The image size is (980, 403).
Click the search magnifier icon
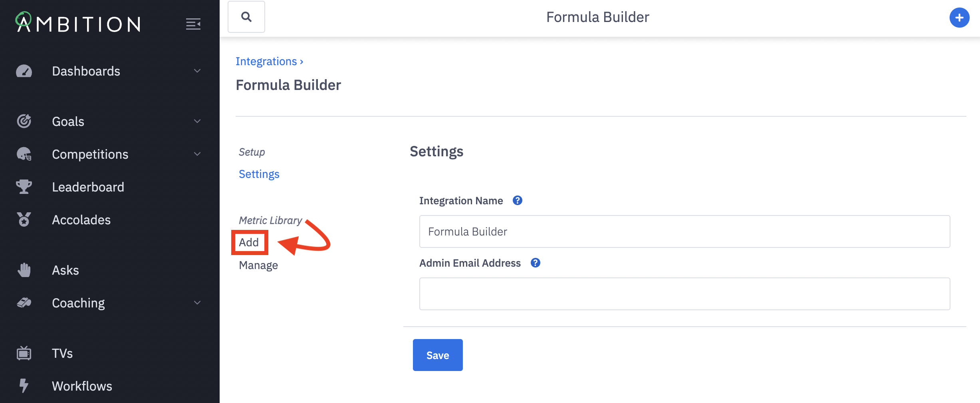246,17
